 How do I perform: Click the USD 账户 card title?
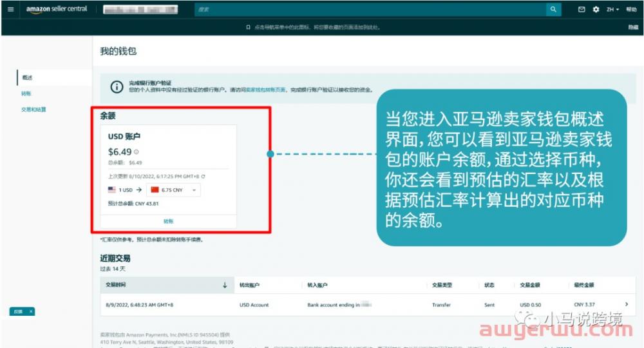click(x=124, y=137)
